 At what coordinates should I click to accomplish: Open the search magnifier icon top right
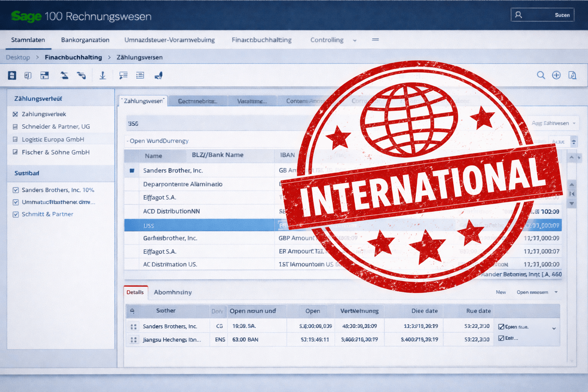(x=541, y=75)
